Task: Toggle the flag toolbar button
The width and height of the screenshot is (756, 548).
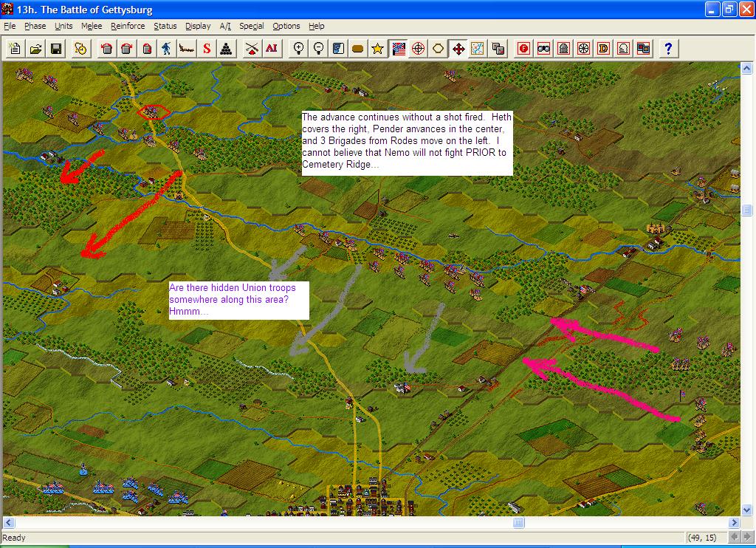Action: (398, 48)
